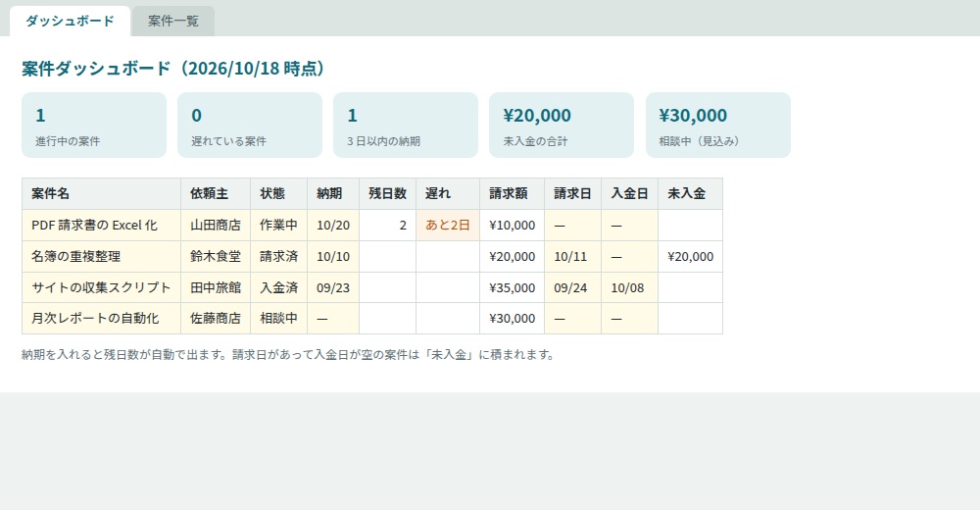Screen dimensions: 980x510
Task: Switch to the ダッシュボード tab
Action: 70,22
